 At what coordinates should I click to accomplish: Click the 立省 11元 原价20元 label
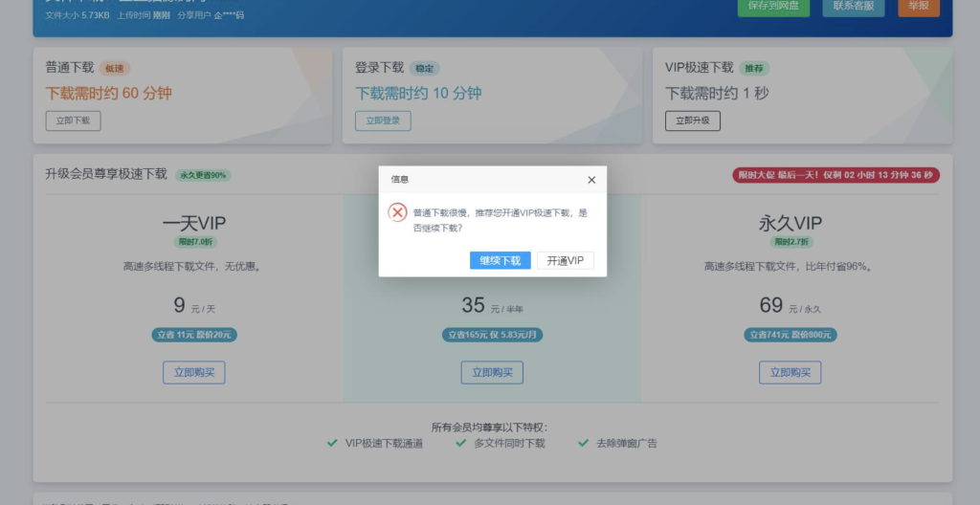click(193, 335)
